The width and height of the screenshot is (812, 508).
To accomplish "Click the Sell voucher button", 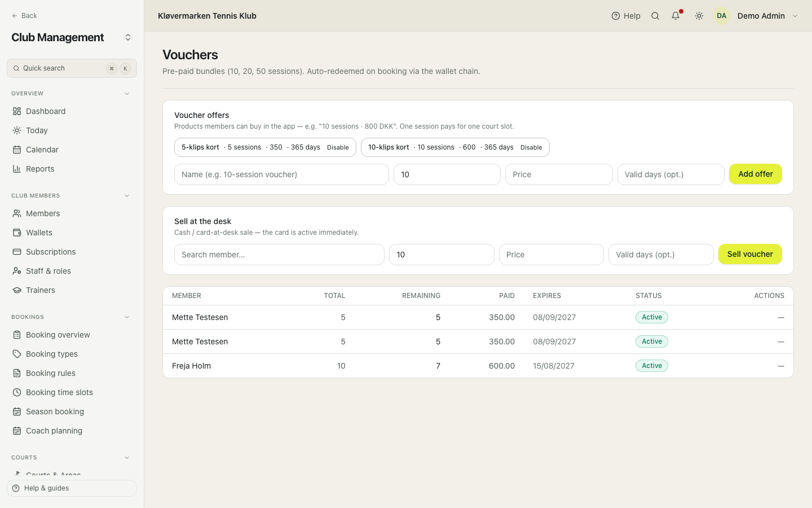I will tap(750, 254).
